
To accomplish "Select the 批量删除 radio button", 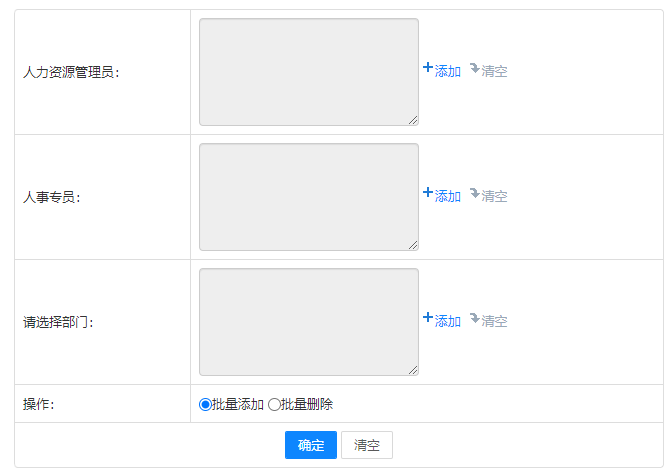I will pyautogui.click(x=275, y=405).
